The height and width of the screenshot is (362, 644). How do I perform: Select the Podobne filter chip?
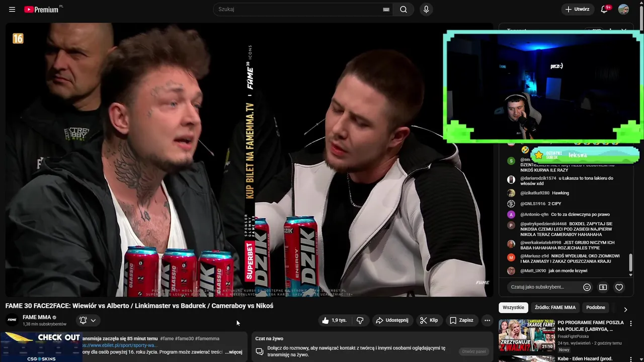click(x=596, y=307)
